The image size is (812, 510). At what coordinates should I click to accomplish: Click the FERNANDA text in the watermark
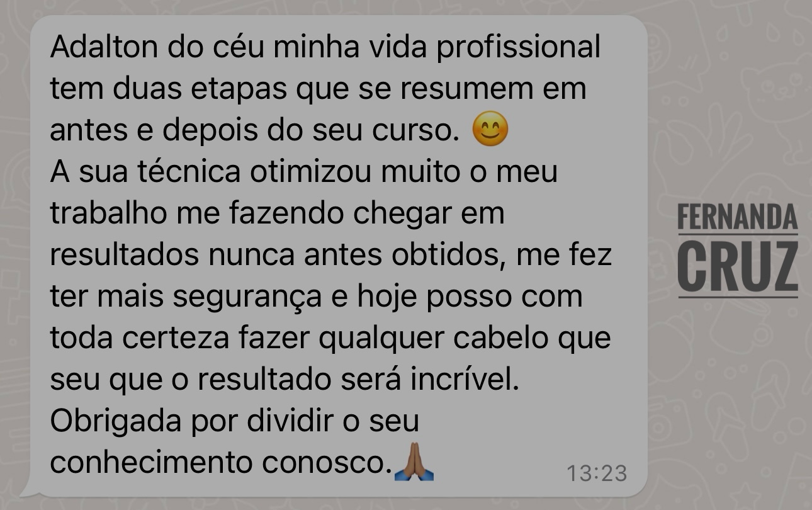click(x=738, y=217)
